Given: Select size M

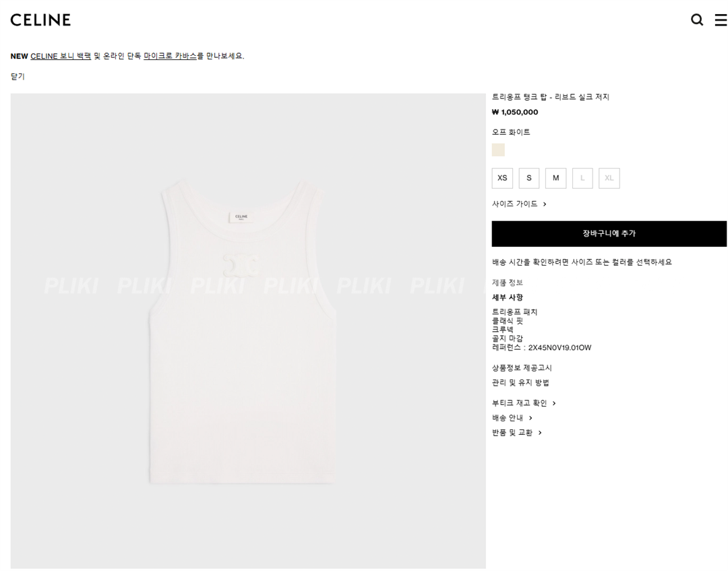Looking at the screenshot, I should 555,178.
